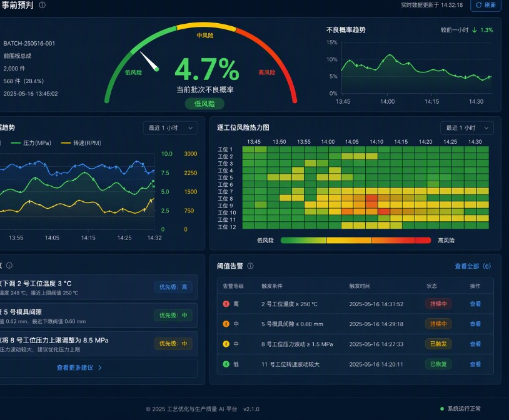Click the 已触发 status badge

click(438, 344)
